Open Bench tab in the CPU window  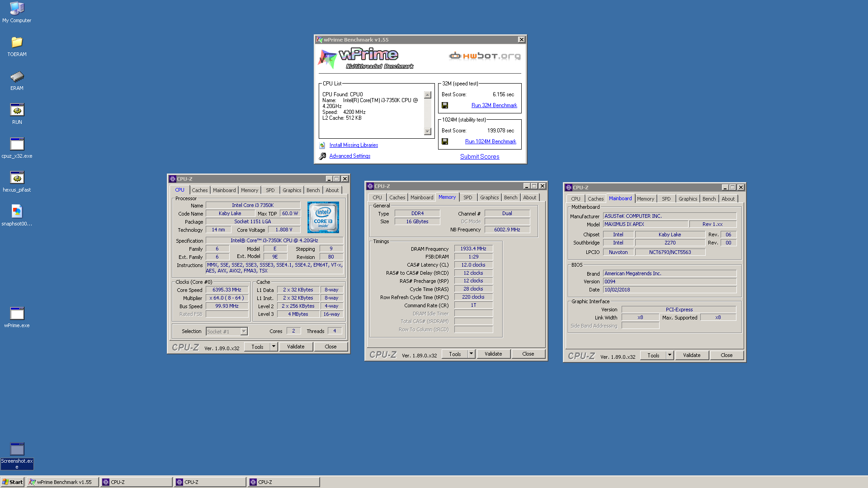tap(313, 190)
